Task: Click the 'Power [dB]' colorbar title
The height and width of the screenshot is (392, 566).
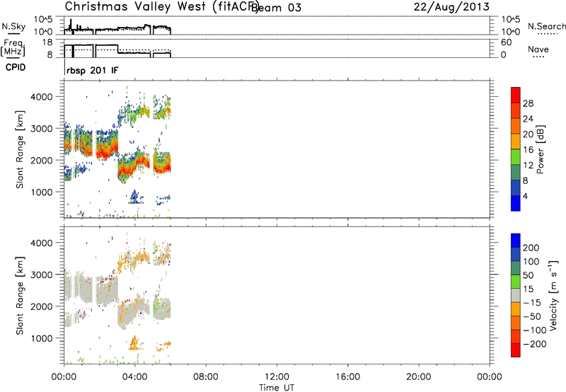Action: tap(541, 149)
